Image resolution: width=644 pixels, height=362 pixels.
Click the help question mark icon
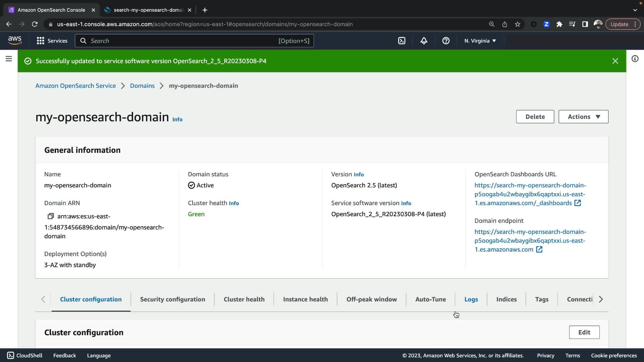pyautogui.click(x=446, y=41)
